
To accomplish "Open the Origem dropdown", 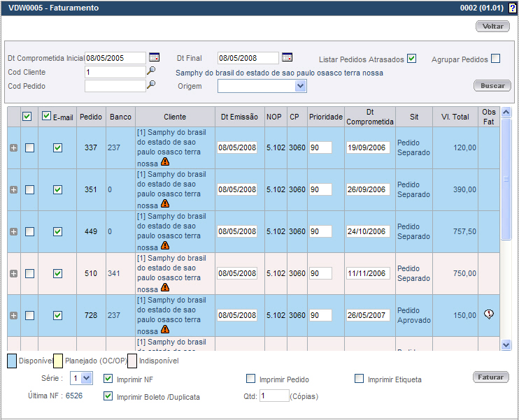I will click(300, 86).
